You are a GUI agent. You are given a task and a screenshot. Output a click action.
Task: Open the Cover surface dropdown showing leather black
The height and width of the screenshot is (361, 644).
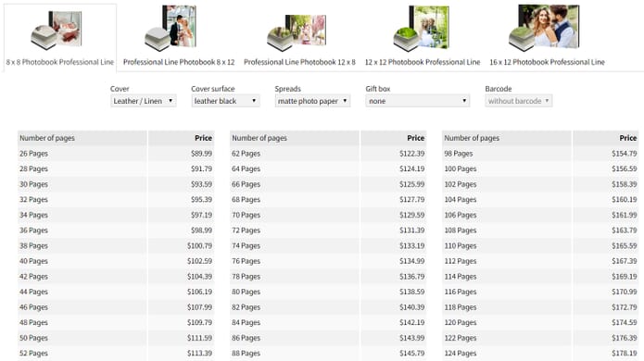click(x=225, y=101)
